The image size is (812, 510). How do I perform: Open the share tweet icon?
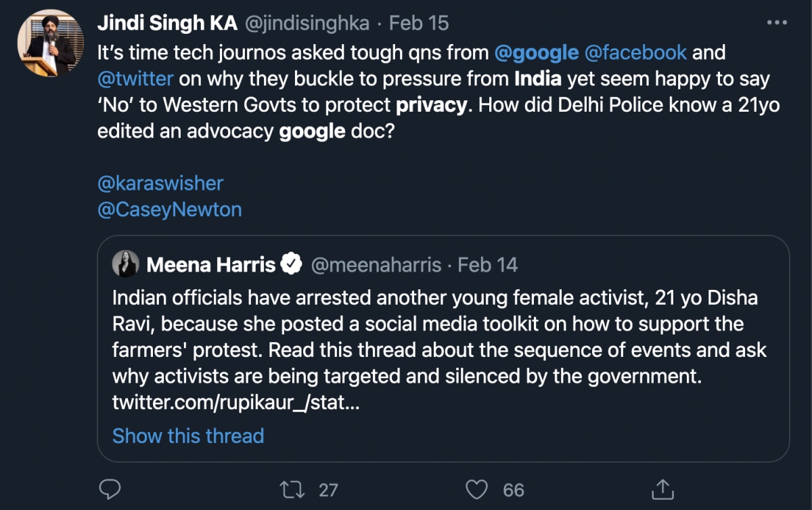pos(661,488)
